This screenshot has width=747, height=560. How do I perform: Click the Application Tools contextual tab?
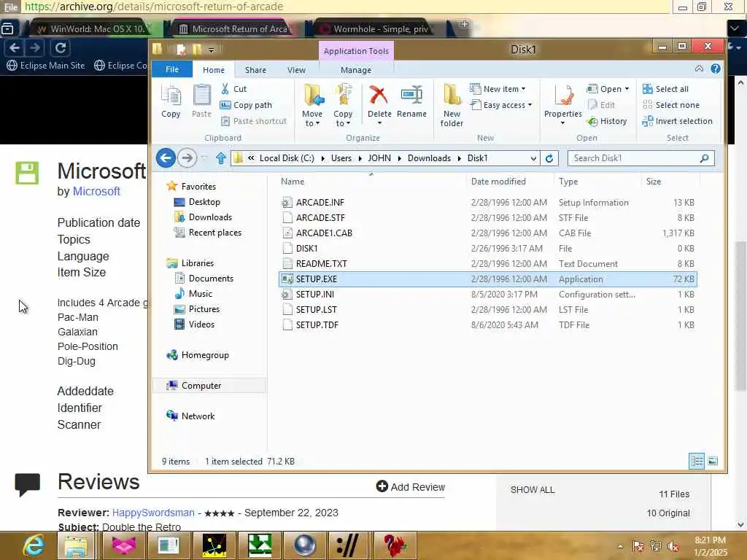[x=356, y=51]
